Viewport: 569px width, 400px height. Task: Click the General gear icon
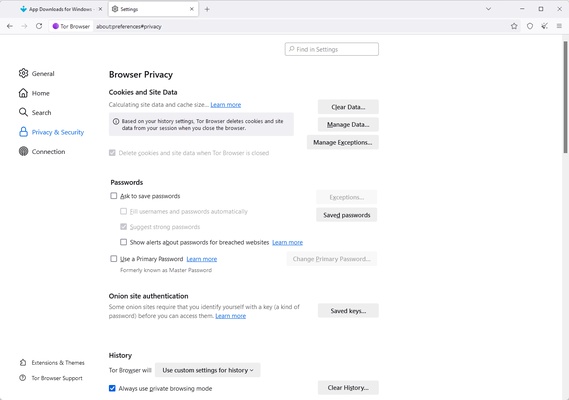tap(23, 73)
